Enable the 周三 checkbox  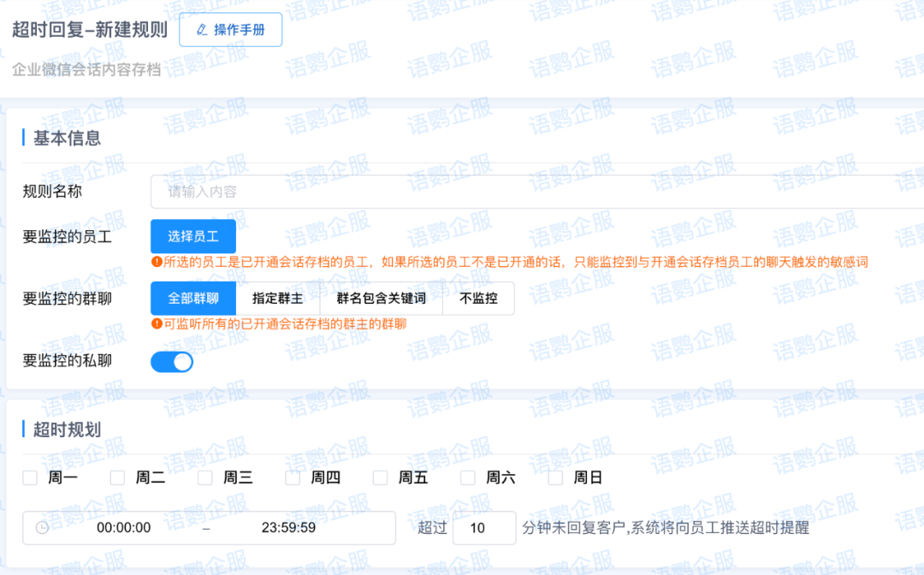tap(205, 477)
